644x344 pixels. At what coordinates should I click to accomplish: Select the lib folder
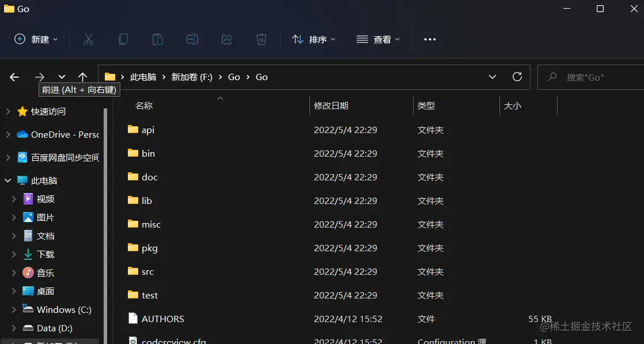139,201
